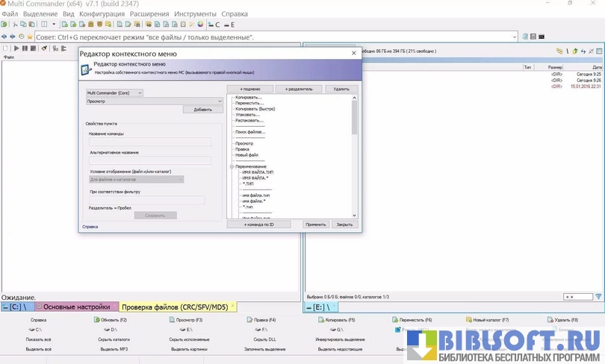This screenshot has height=364, width=605.
Task: Select Поиск файлов item in the list
Action: tap(250, 132)
